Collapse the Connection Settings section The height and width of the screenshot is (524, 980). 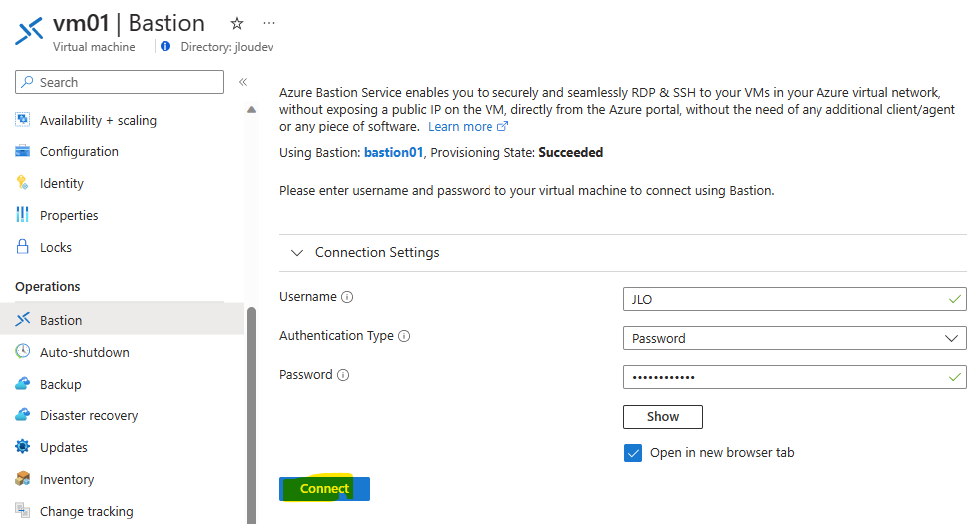coord(297,253)
